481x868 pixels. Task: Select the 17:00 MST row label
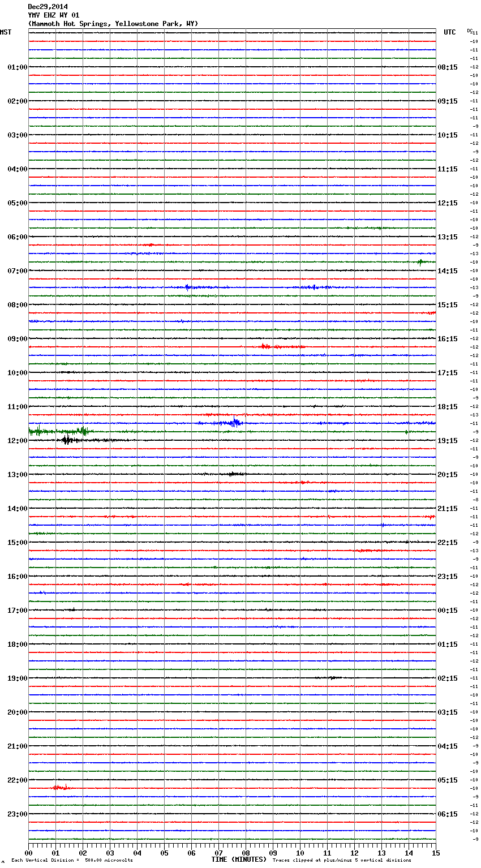click(17, 611)
